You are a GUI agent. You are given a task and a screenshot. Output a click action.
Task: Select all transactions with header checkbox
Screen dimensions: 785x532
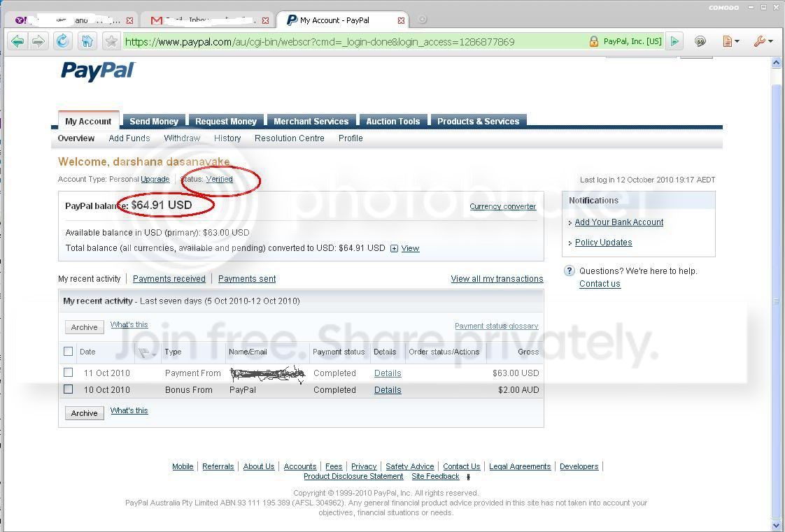click(69, 351)
